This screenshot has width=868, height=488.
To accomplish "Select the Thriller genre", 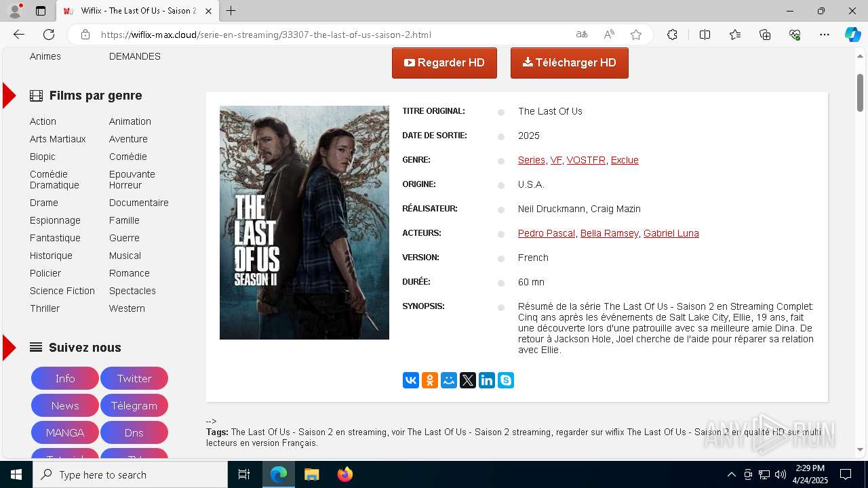I will tap(45, 308).
